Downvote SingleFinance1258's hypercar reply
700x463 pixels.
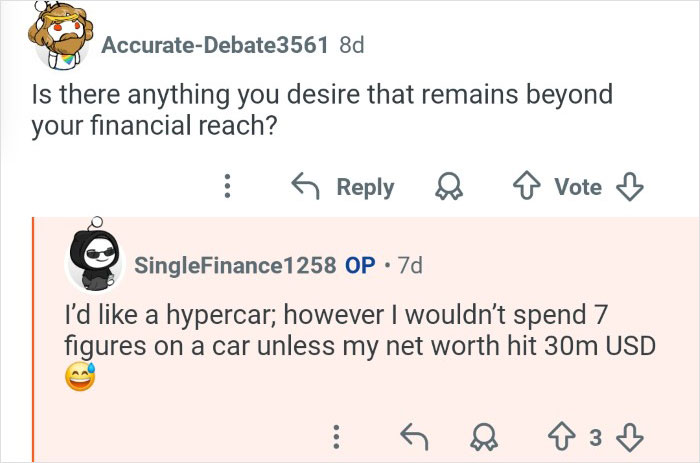pyautogui.click(x=628, y=437)
